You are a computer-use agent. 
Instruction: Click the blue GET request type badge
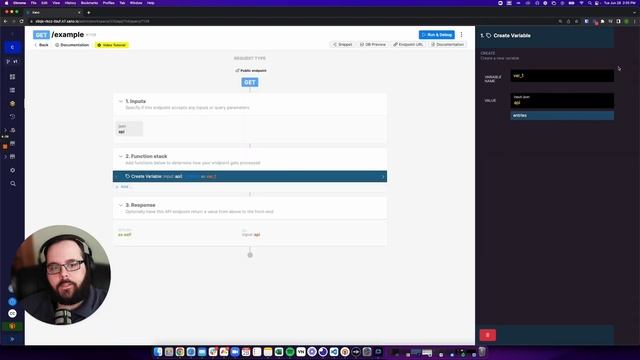250,82
